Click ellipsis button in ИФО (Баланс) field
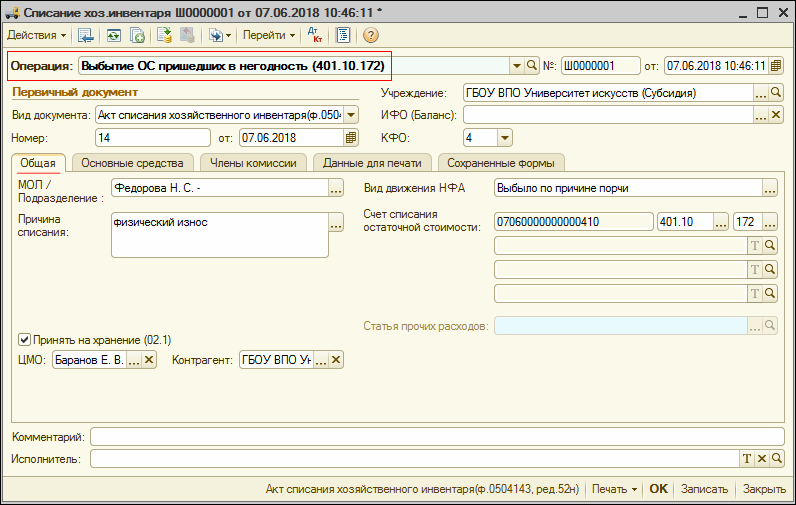Viewport: 796px width, 505px height. [760, 115]
